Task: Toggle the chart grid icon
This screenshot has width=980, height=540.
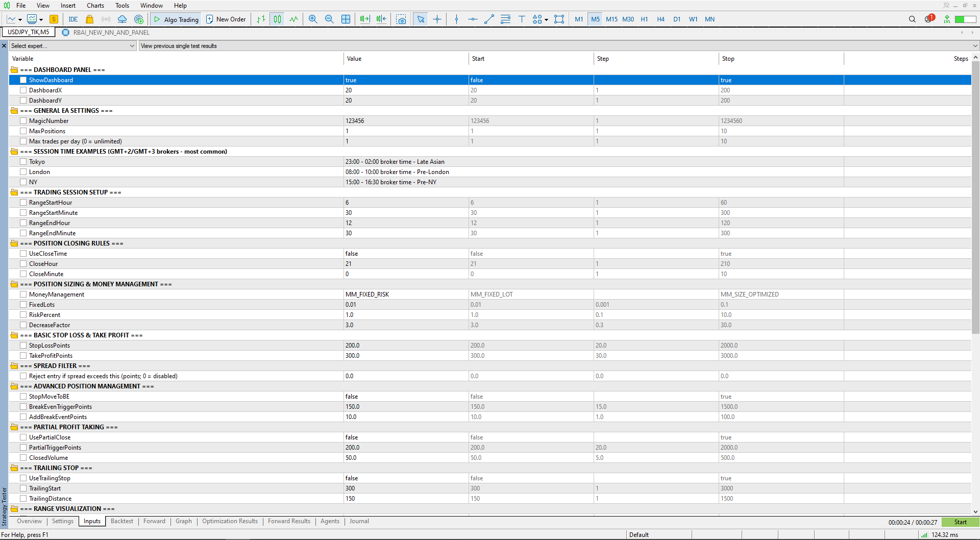Action: click(346, 19)
